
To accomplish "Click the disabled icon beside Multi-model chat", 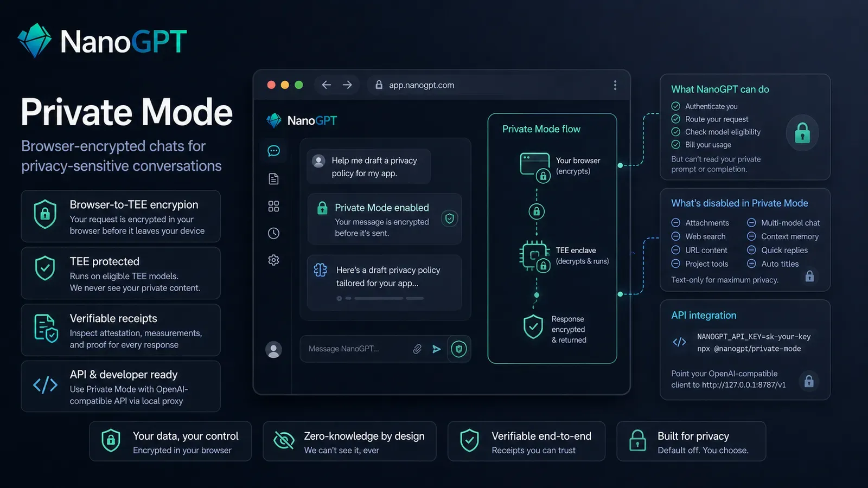I will point(751,222).
